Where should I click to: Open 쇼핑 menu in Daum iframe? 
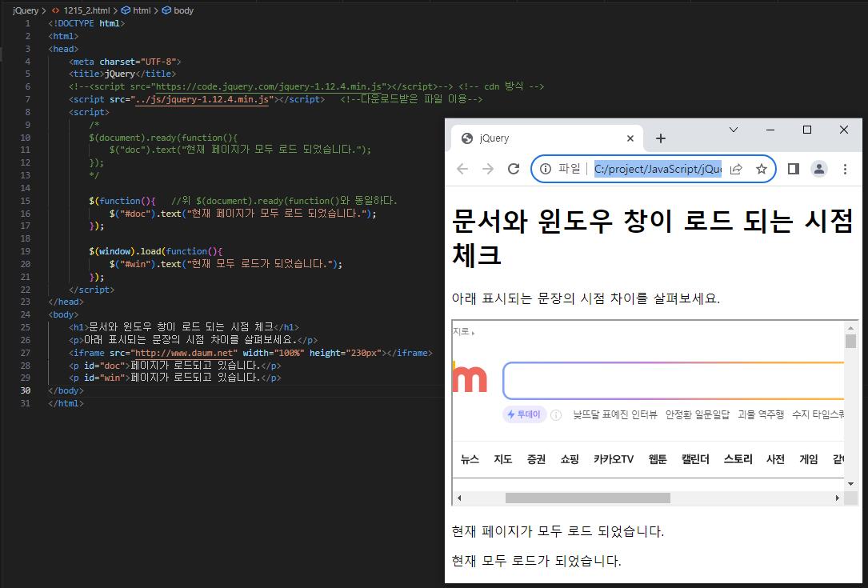[x=570, y=459]
